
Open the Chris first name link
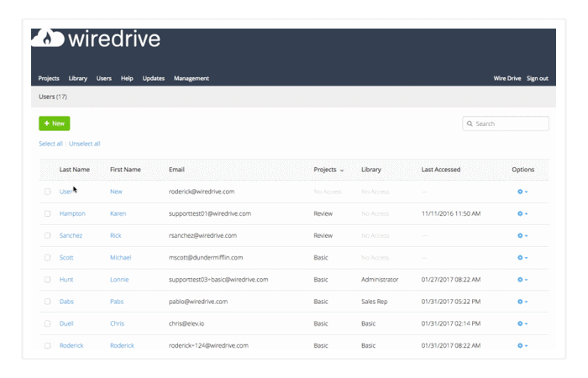pos(117,323)
